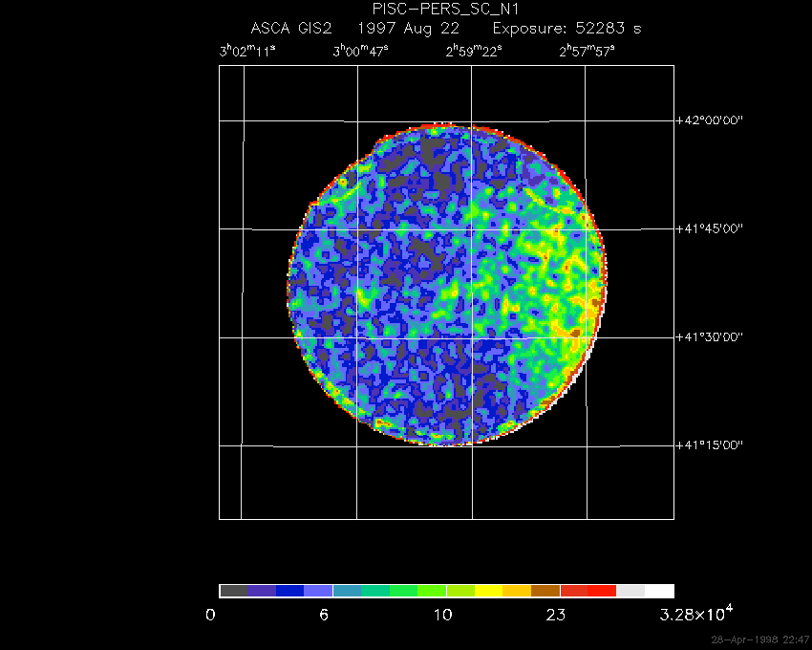Click the circular GIS2 X-ray field image

click(x=446, y=284)
